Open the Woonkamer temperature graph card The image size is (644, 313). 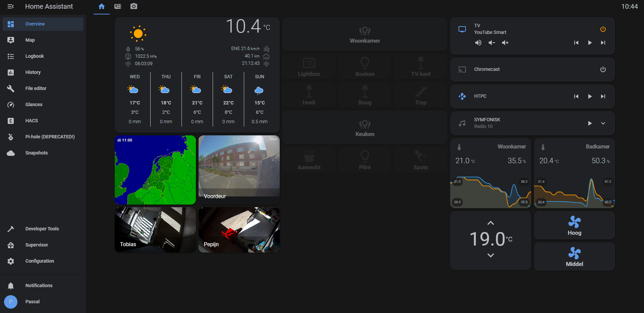[491, 173]
